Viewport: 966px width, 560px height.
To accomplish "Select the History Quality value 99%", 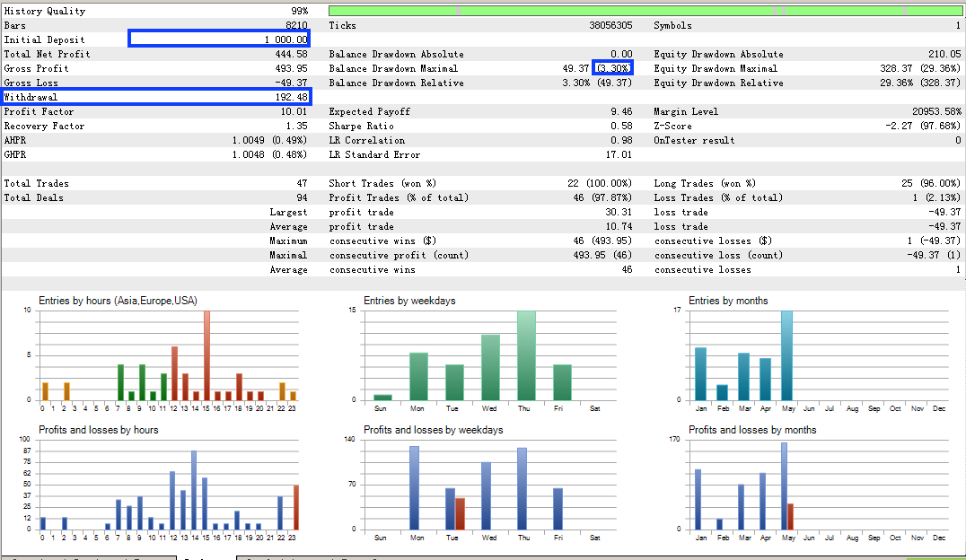I will [300, 11].
